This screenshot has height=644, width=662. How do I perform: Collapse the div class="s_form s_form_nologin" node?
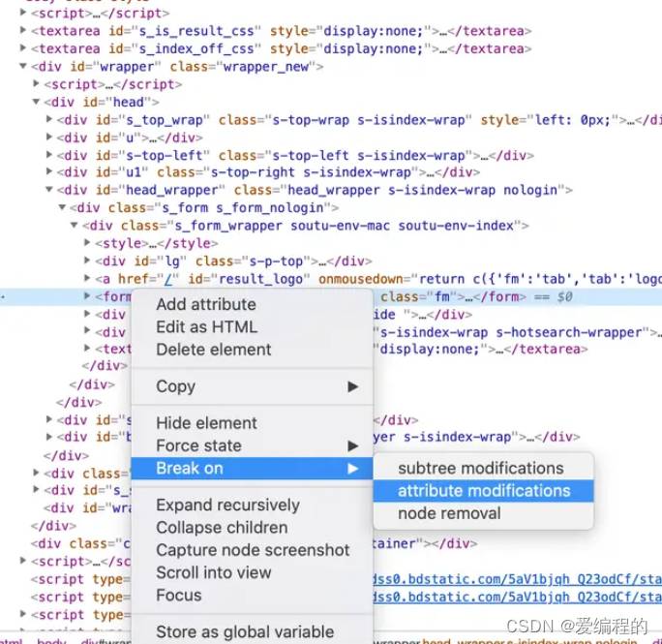point(62,207)
